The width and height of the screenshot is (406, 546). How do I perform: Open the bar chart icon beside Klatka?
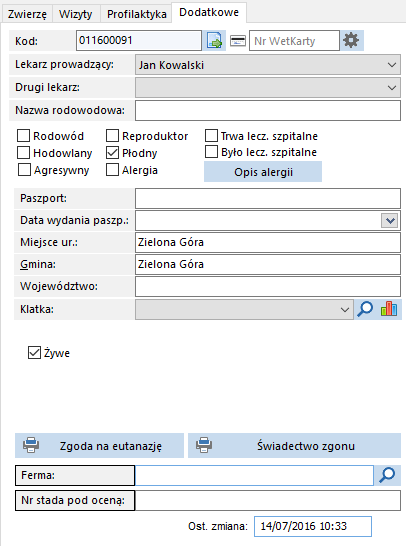click(389, 309)
